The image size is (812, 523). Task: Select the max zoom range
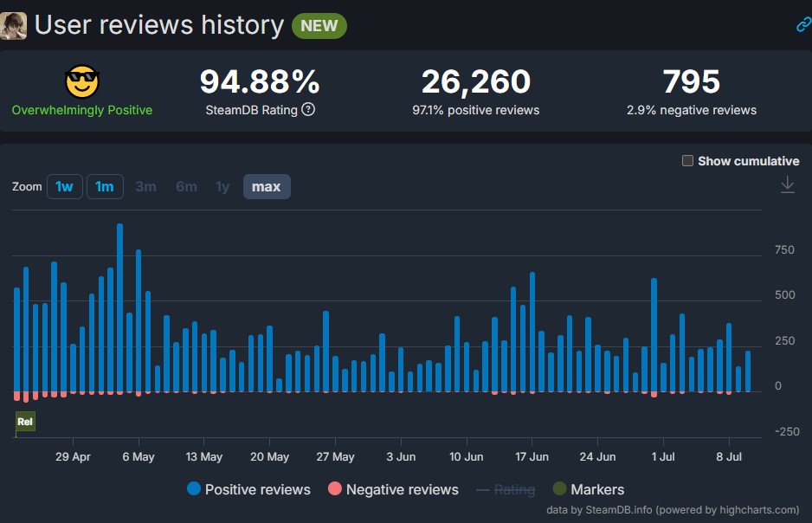(x=267, y=186)
